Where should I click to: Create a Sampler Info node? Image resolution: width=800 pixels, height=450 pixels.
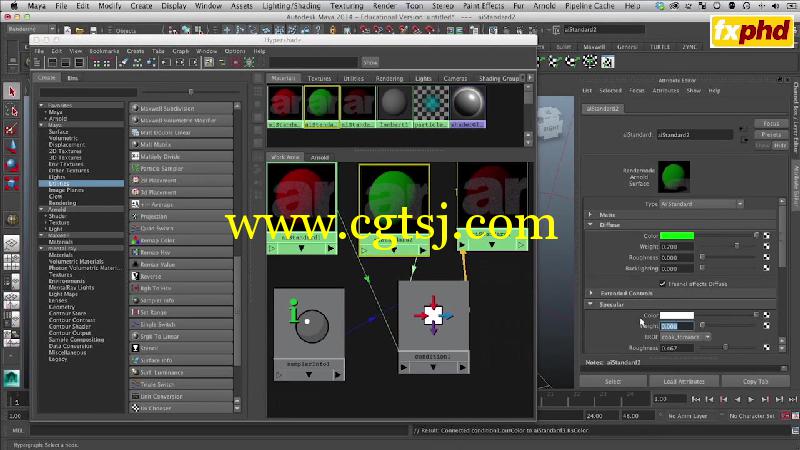coord(181,301)
